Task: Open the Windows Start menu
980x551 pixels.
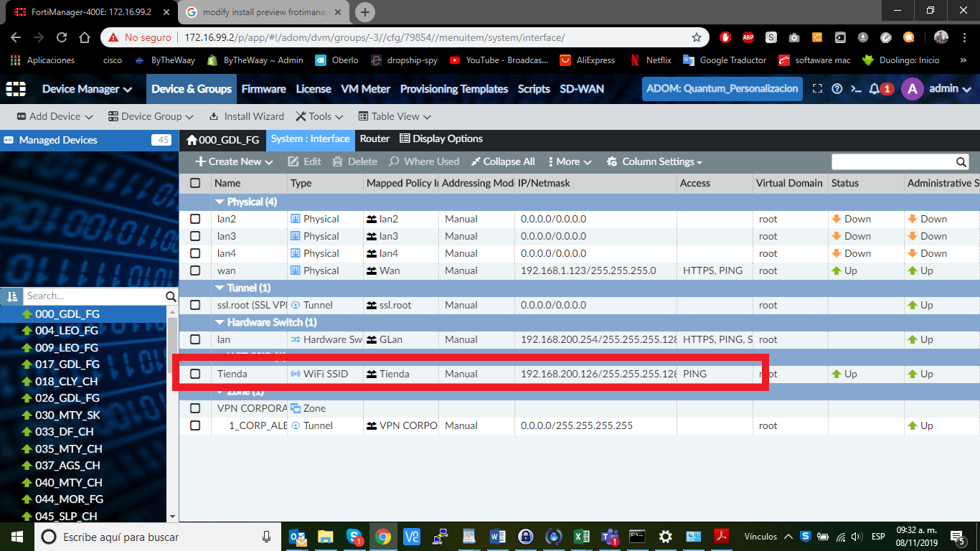Action: [x=17, y=537]
